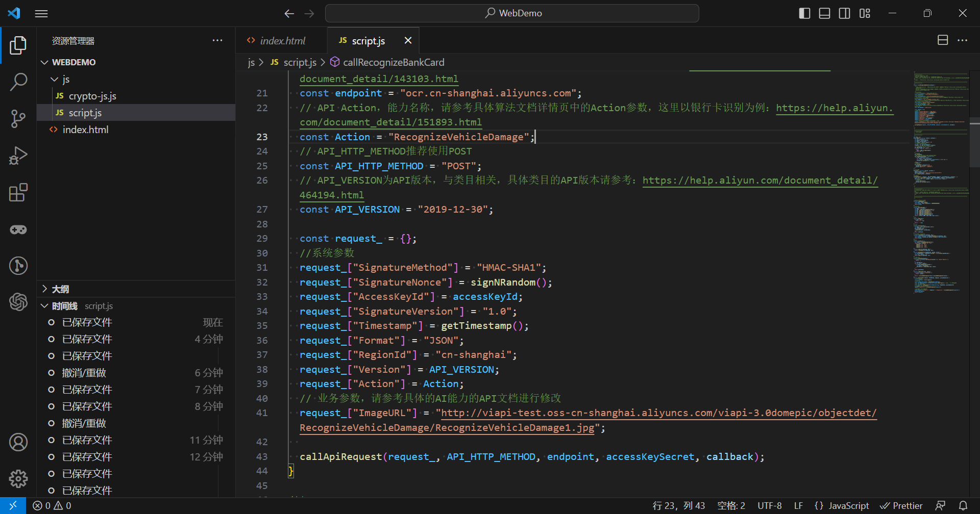Click line number 41 in the gutter
Image resolution: width=980 pixels, height=514 pixels.
pyautogui.click(x=262, y=413)
